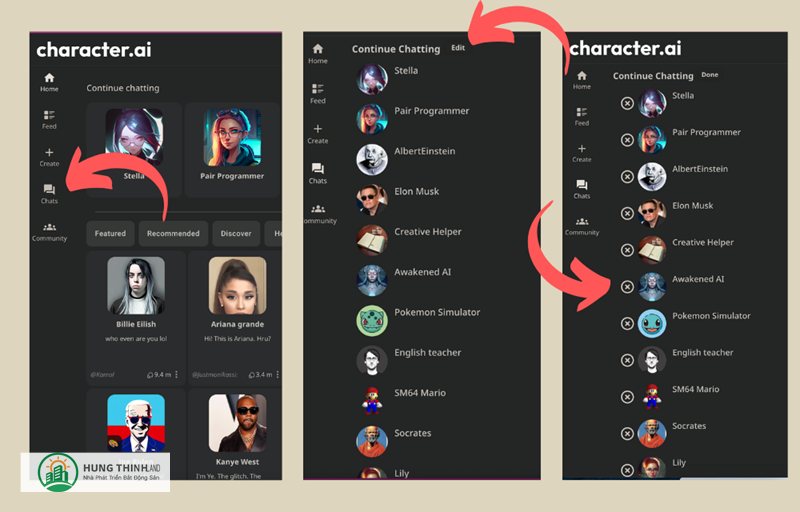Click Chats icon beside the Done list
800x512 pixels.
click(x=582, y=185)
